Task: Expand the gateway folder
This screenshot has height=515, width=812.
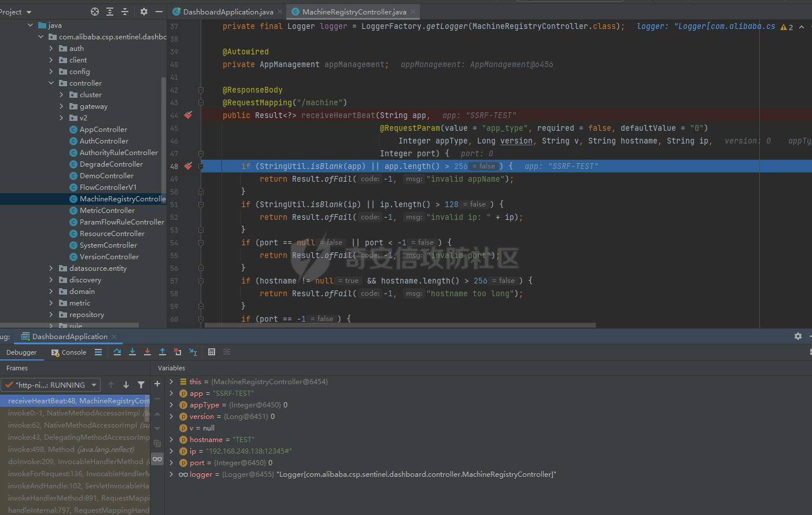Action: point(62,106)
